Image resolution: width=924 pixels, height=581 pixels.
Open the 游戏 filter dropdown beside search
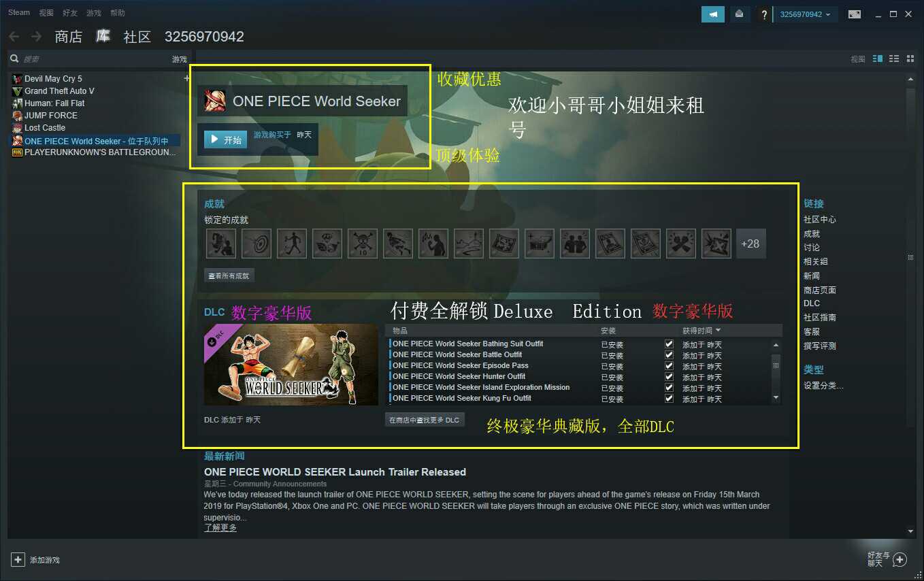pos(179,59)
